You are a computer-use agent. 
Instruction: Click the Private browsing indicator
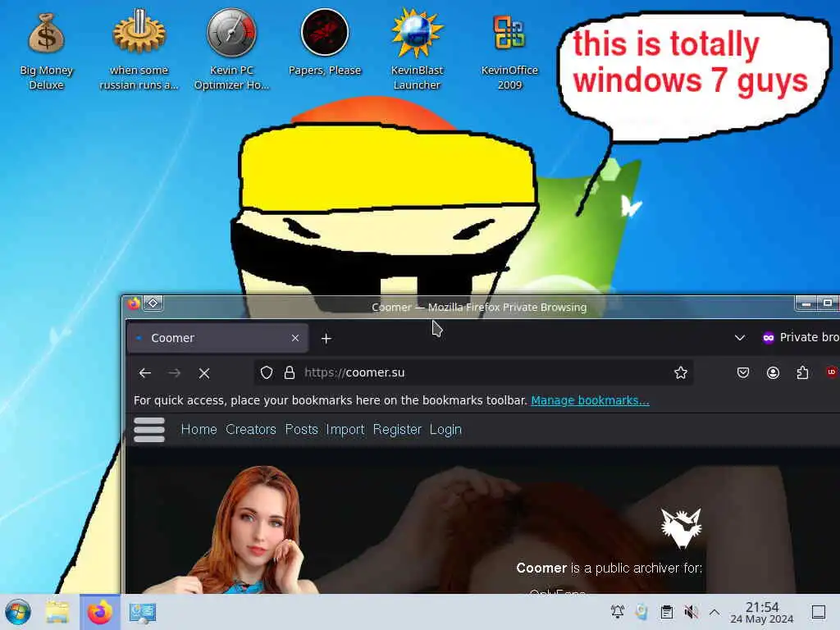pyautogui.click(x=801, y=337)
